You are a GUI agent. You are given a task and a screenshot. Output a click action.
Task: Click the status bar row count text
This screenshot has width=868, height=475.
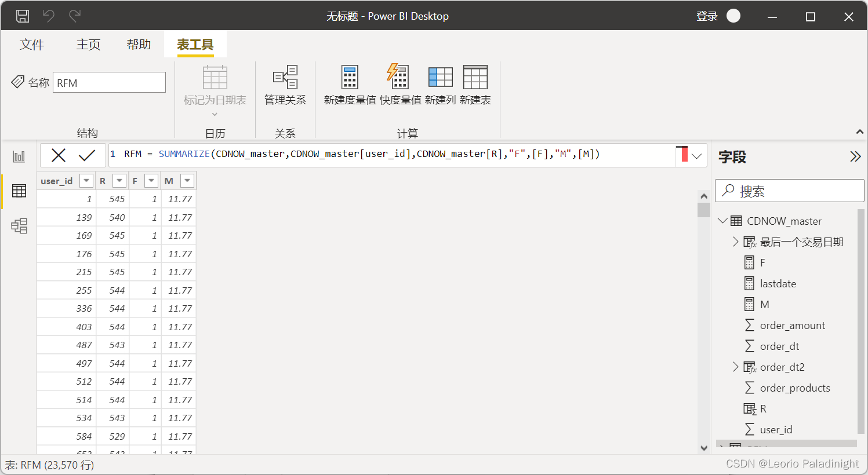tap(49, 465)
